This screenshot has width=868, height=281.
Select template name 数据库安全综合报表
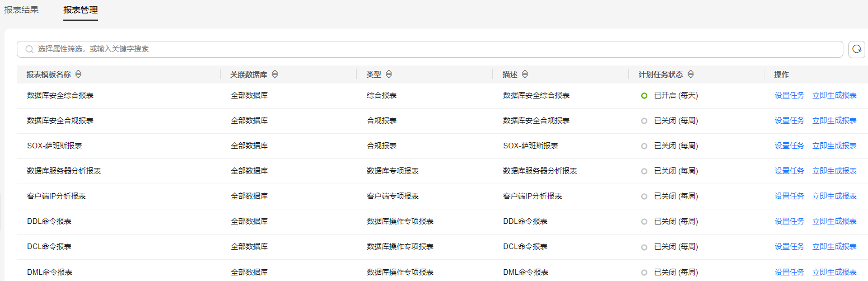coord(60,95)
